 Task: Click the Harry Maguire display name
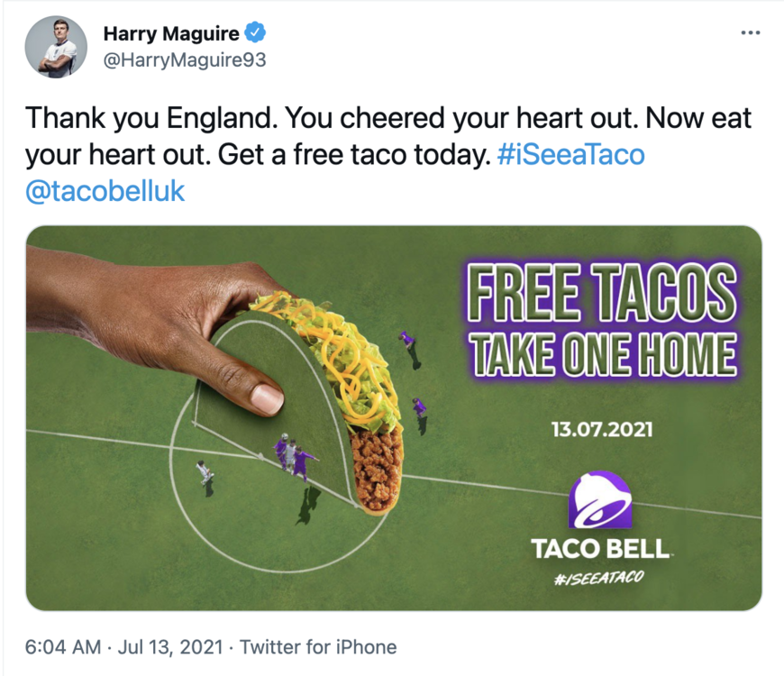pyautogui.click(x=171, y=33)
